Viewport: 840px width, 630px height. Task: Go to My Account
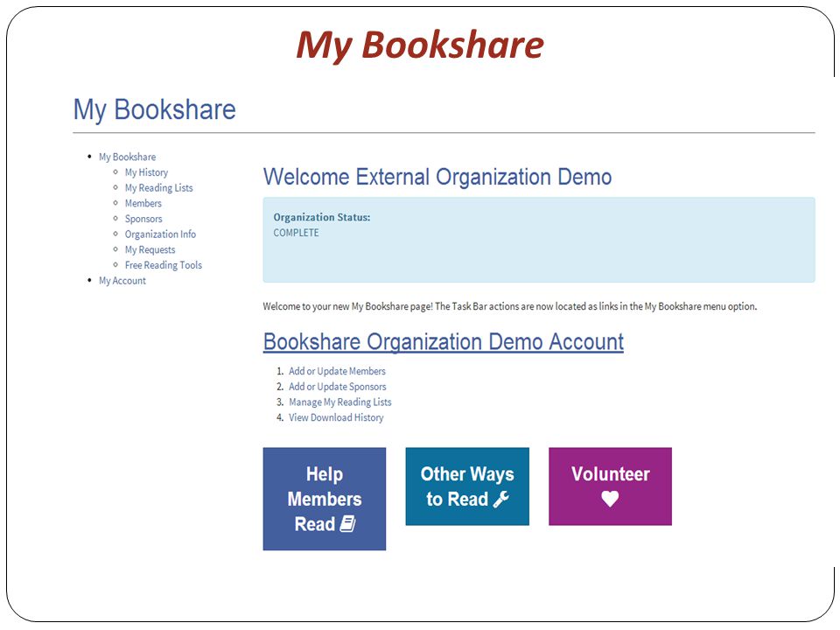coord(122,281)
